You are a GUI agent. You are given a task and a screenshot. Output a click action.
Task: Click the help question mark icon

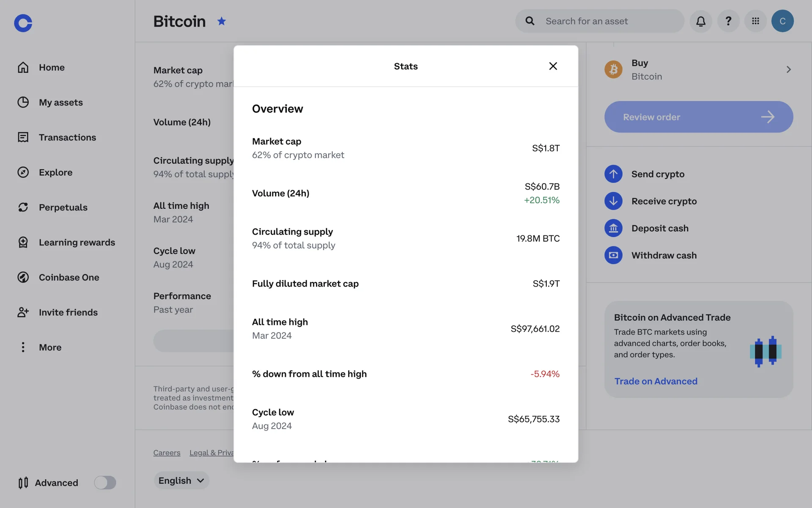(728, 21)
